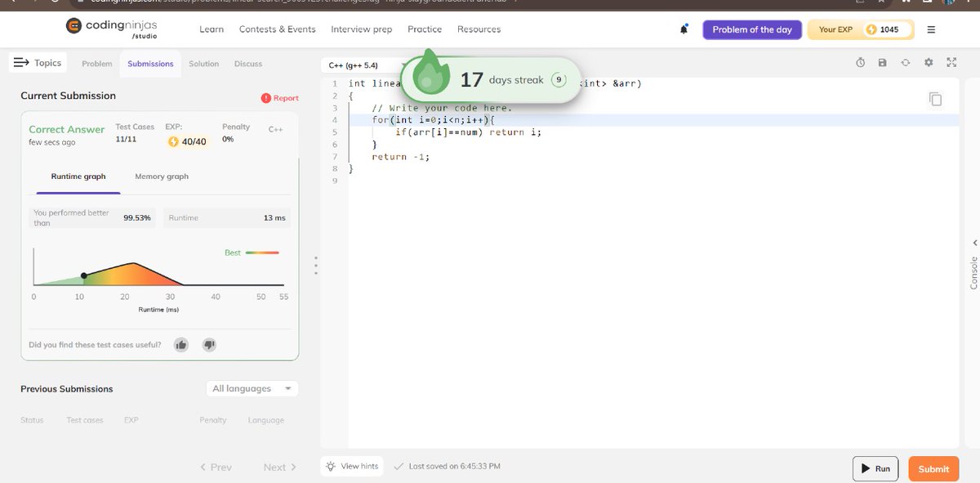The width and height of the screenshot is (980, 483).
Task: Open the All languages filter dropdown
Action: 251,388
